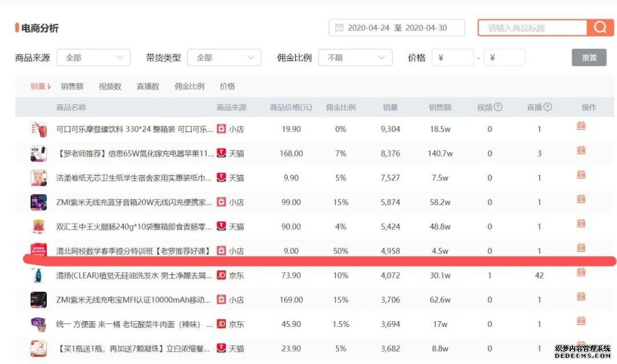This screenshot has height=364, width=617.
Task: Sort by 销量 tab
Action: pyautogui.click(x=41, y=86)
